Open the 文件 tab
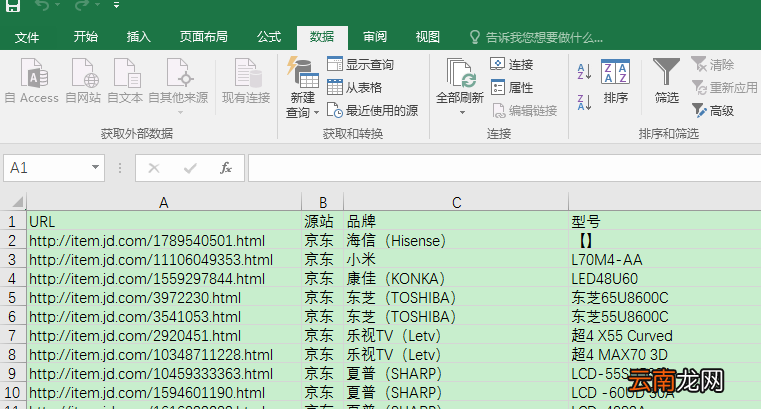Image resolution: width=761 pixels, height=409 pixels. (x=27, y=37)
